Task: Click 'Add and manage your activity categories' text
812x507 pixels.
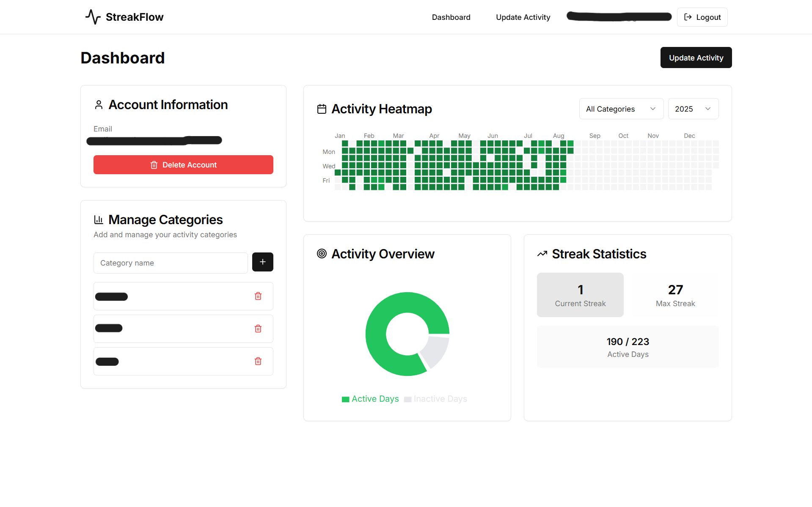Action: (x=165, y=235)
